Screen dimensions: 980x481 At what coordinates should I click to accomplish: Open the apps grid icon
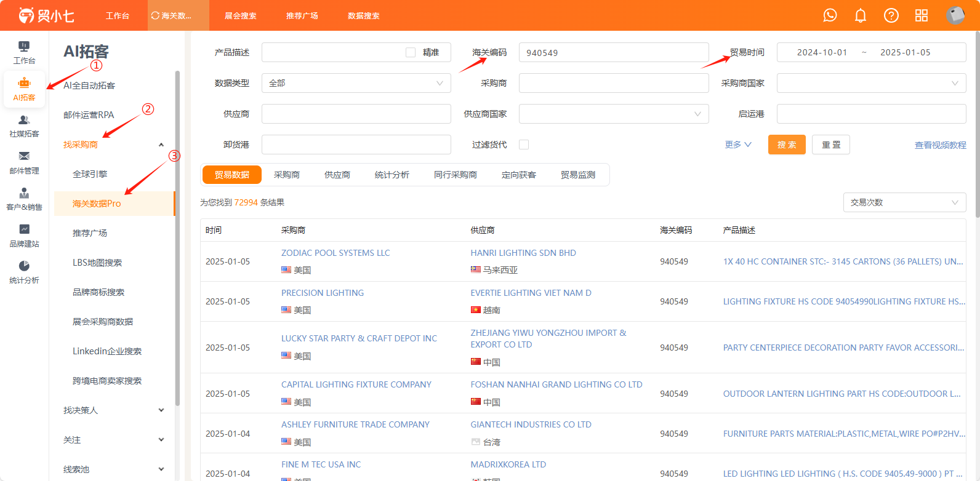click(x=922, y=15)
